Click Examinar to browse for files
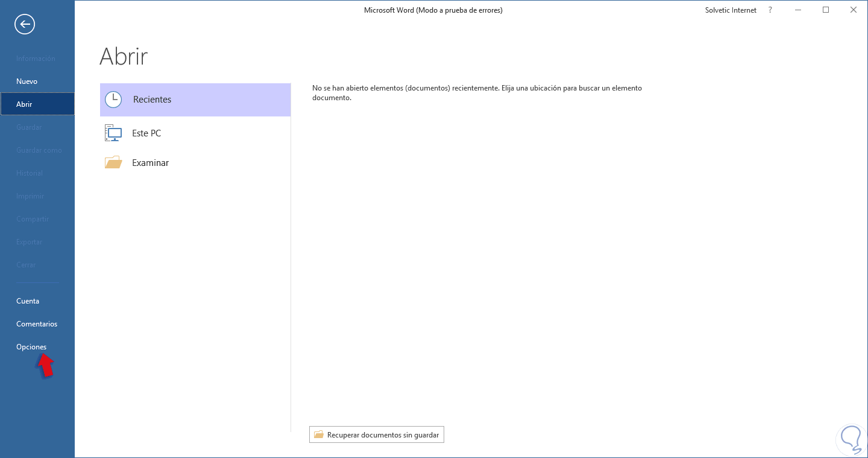The width and height of the screenshot is (868, 458). tap(150, 162)
